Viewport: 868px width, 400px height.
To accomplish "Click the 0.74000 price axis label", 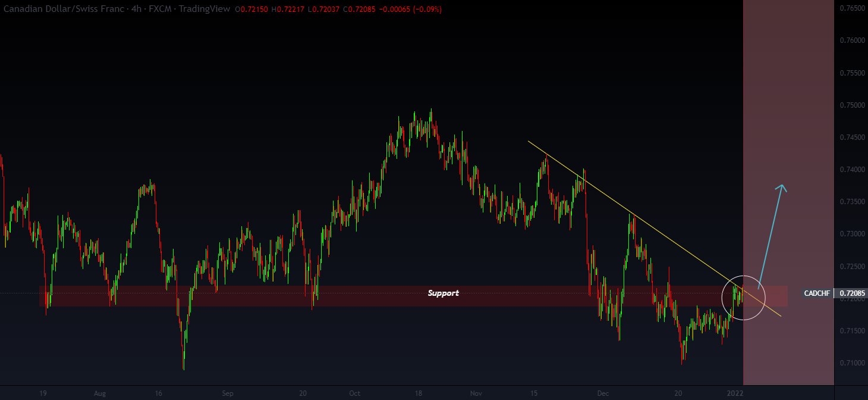I will 852,170.
